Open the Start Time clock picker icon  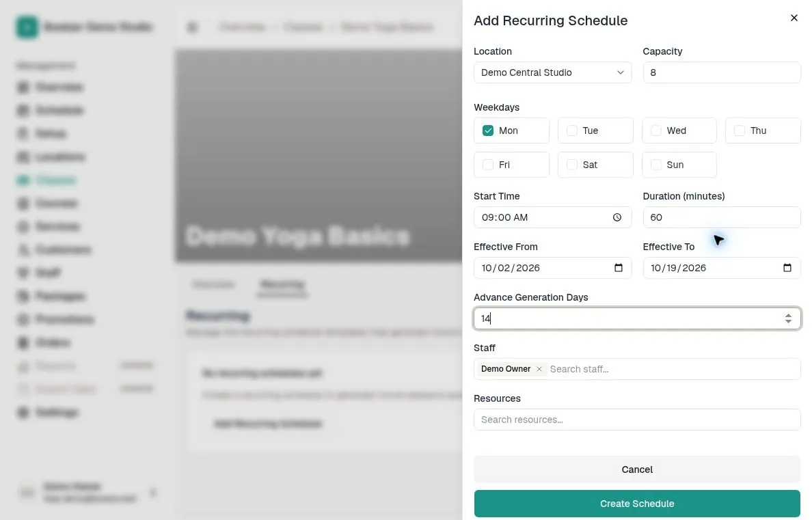point(617,217)
